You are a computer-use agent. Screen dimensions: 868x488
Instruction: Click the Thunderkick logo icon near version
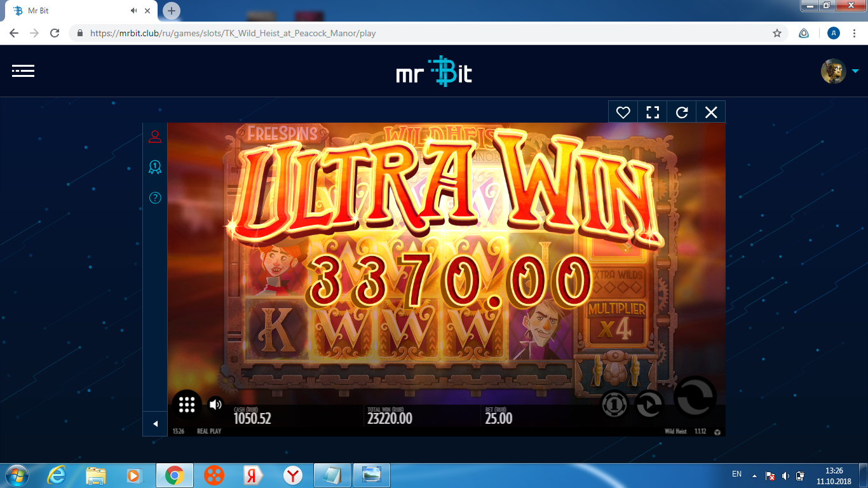tap(717, 432)
